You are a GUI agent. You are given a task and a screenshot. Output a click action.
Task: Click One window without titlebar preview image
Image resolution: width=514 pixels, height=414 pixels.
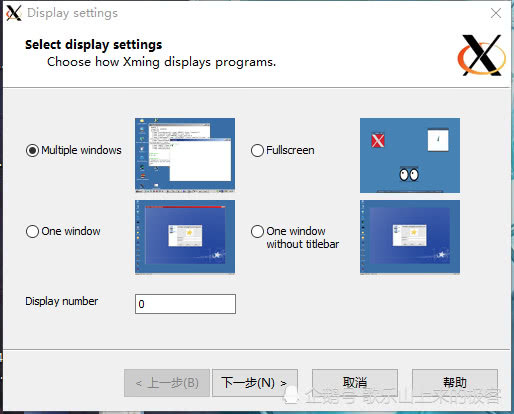point(410,237)
